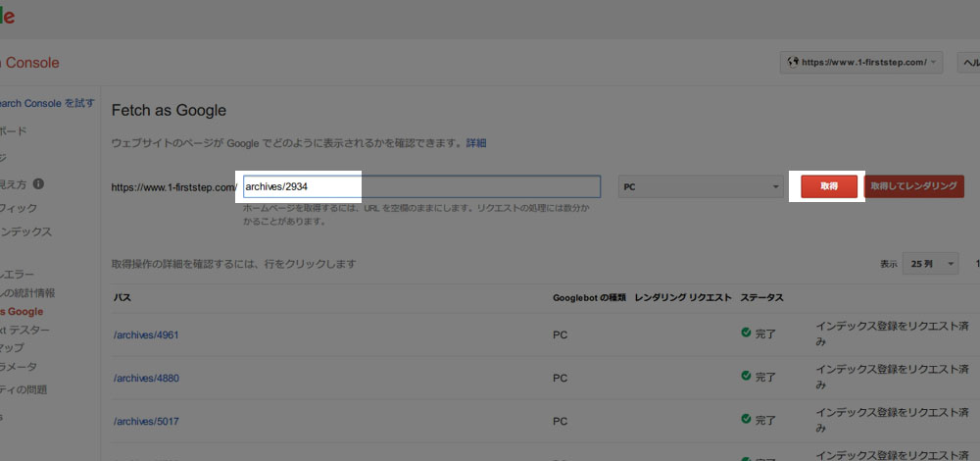Click the https://www.1-firststep.com/ prefix label
This screenshot has height=461, width=980.
tap(174, 187)
